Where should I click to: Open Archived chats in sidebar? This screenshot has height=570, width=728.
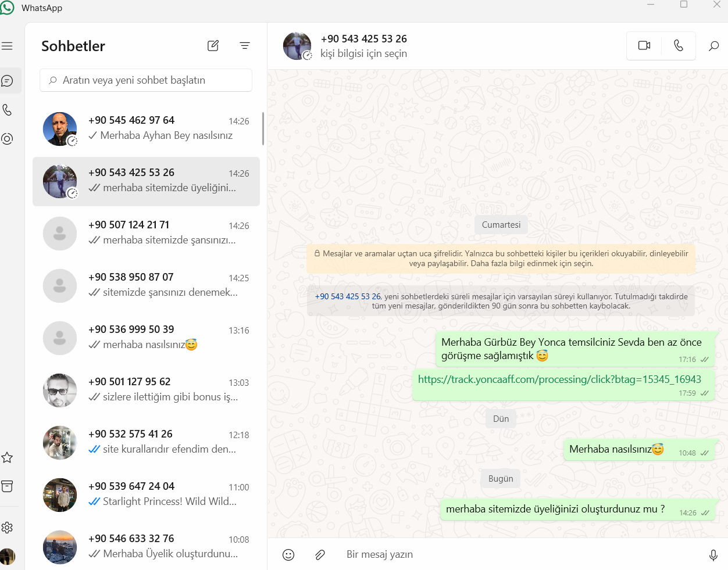pyautogui.click(x=7, y=486)
